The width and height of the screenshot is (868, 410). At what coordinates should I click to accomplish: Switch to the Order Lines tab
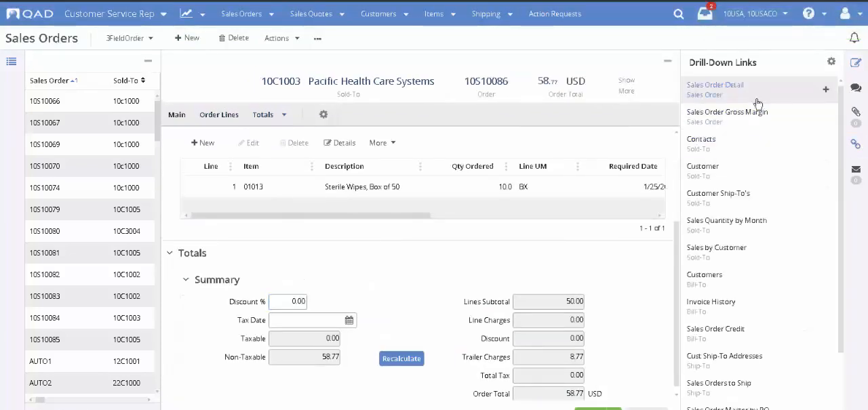pos(219,115)
